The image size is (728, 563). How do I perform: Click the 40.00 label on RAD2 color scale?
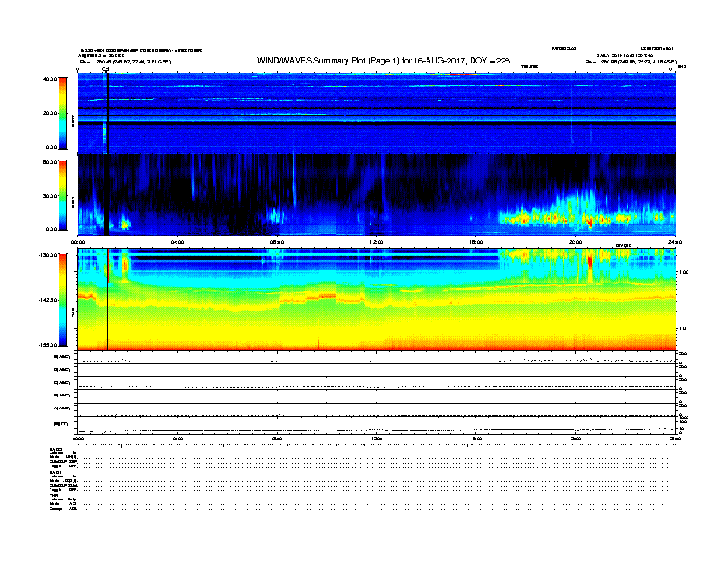(50, 79)
